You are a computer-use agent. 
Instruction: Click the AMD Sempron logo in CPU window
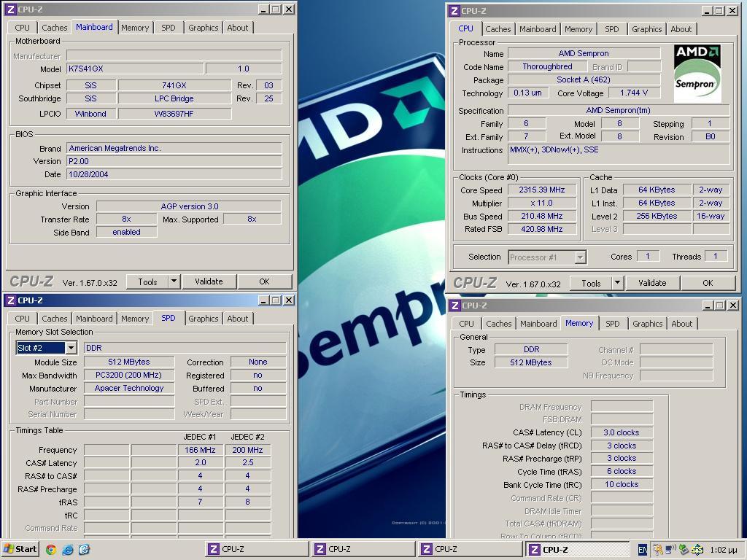coord(697,73)
